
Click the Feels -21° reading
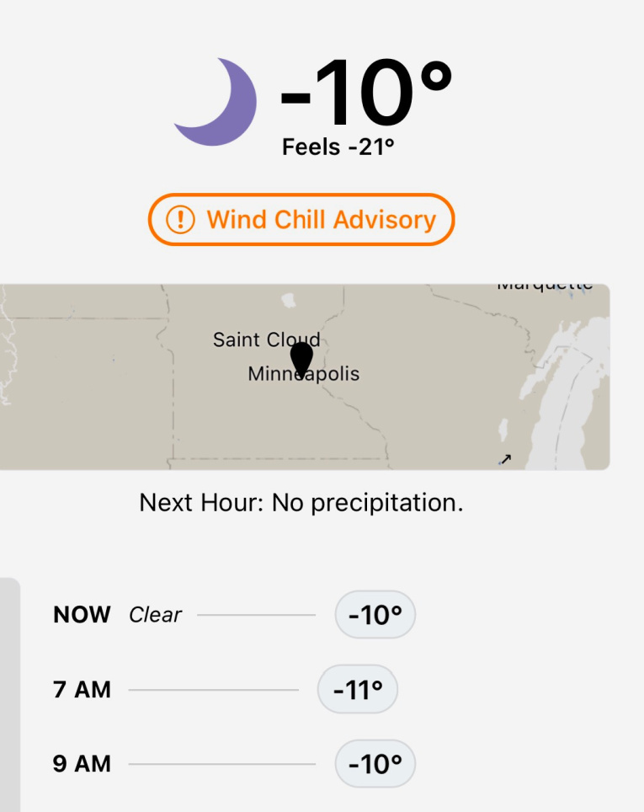click(x=338, y=147)
